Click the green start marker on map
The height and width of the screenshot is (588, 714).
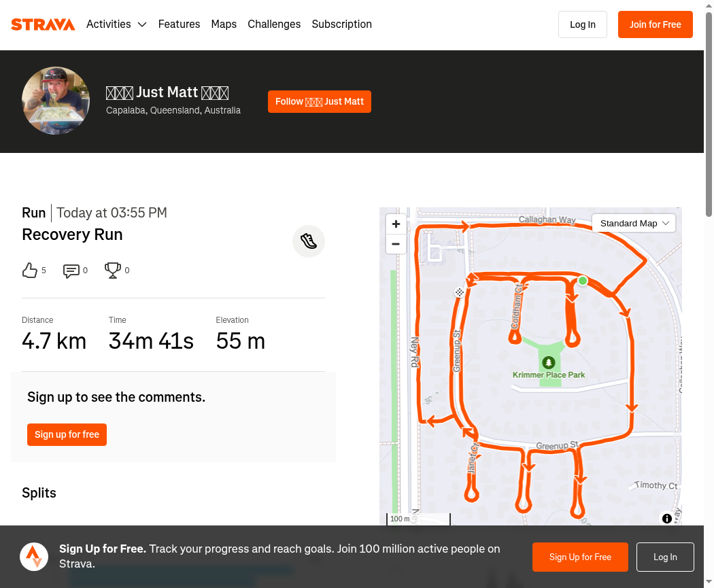(x=582, y=281)
